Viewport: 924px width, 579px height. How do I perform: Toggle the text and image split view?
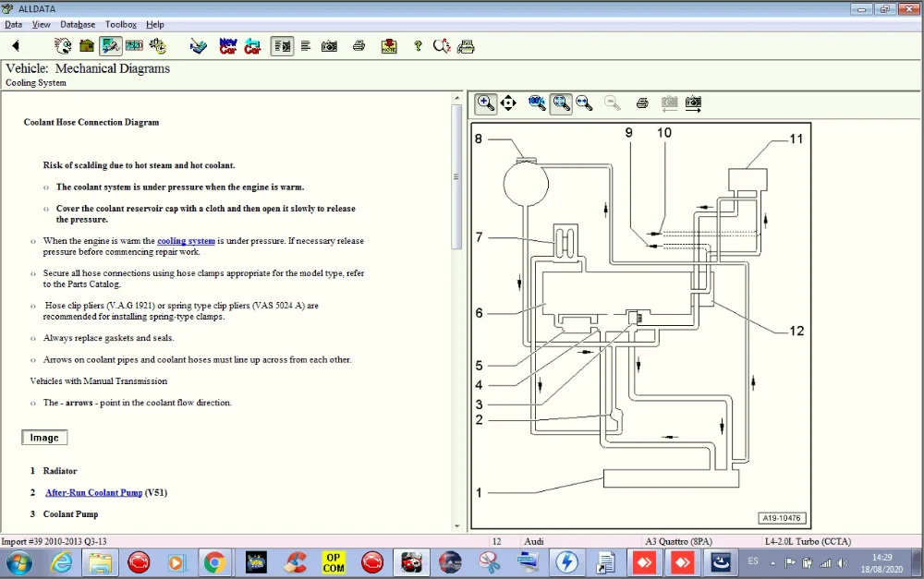(x=282, y=46)
